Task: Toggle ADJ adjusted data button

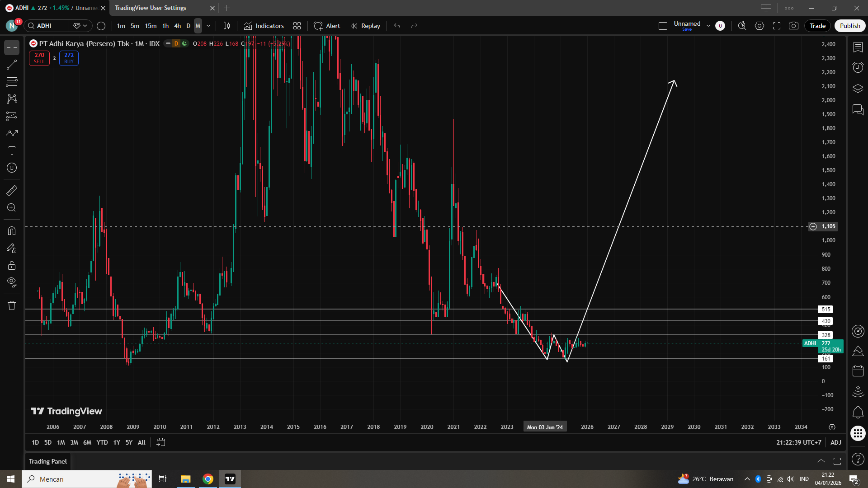Action: (835, 442)
